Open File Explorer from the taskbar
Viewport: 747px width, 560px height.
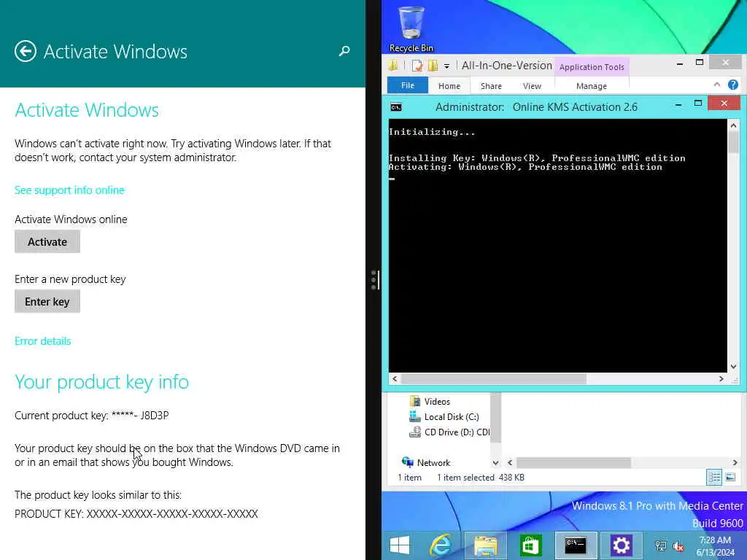pos(485,545)
